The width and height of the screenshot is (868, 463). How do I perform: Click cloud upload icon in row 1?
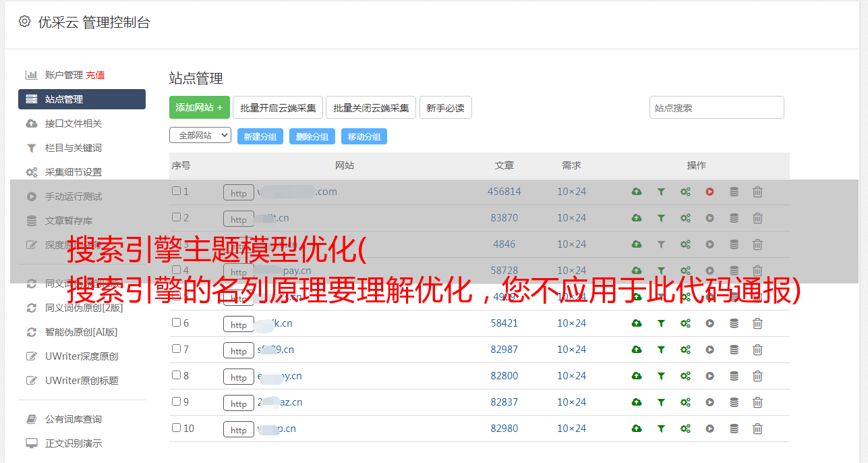[x=637, y=192]
